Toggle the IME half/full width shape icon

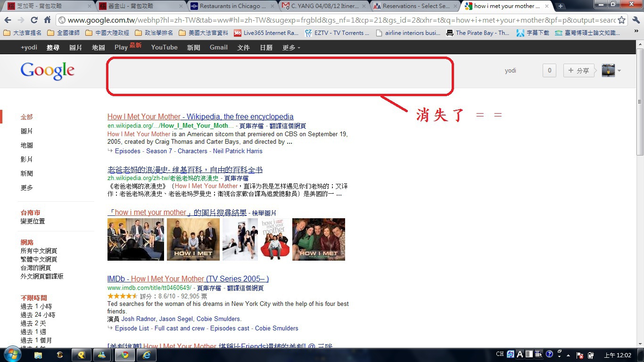[x=529, y=354]
